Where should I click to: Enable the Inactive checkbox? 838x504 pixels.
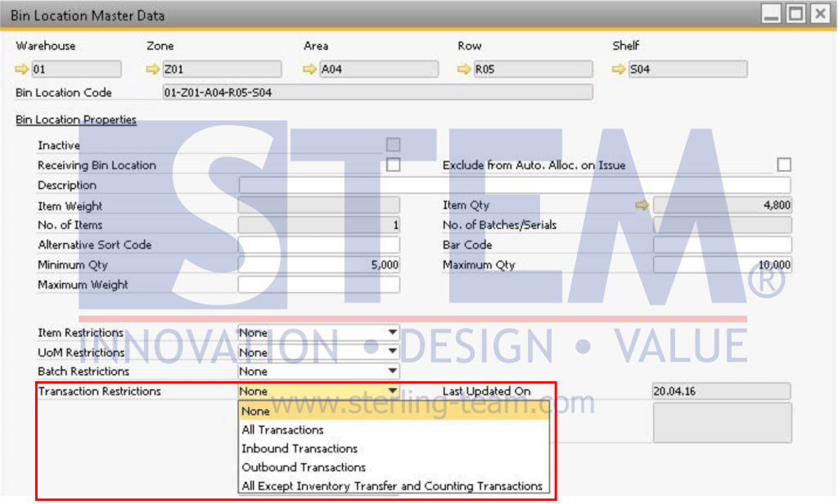393,145
